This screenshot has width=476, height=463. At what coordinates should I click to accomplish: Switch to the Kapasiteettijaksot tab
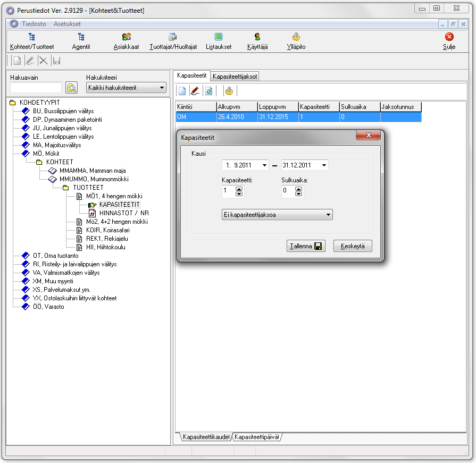tap(235, 77)
